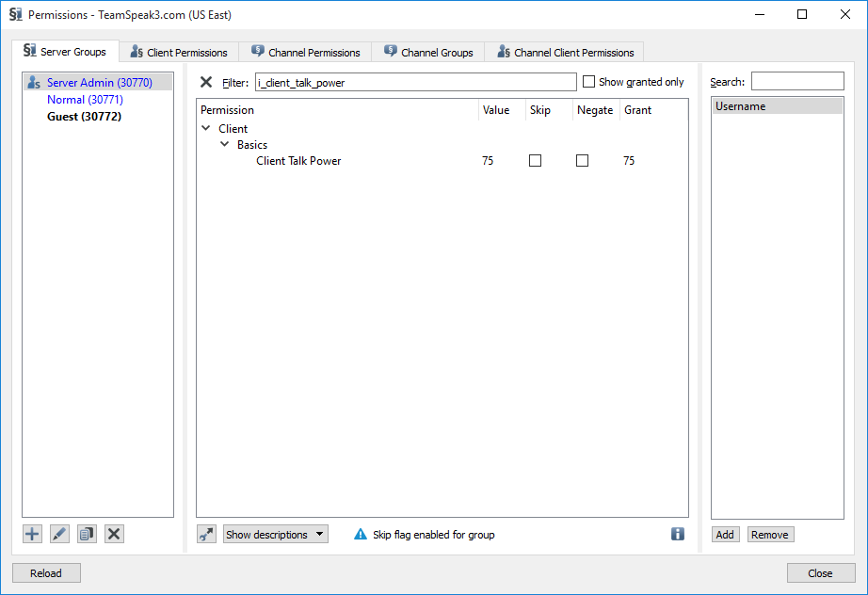Open the Channel Permissions tab
Image resolution: width=868 pixels, height=595 pixels.
pos(306,53)
